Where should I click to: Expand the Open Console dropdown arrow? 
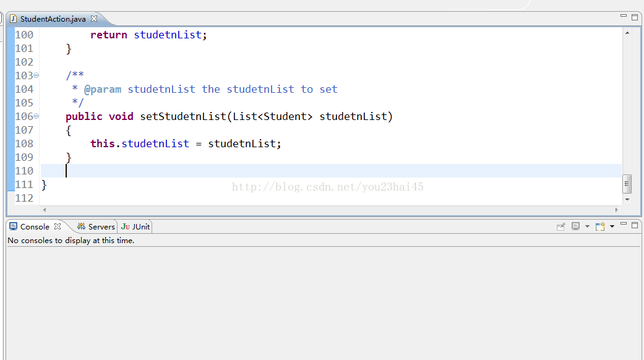click(612, 226)
